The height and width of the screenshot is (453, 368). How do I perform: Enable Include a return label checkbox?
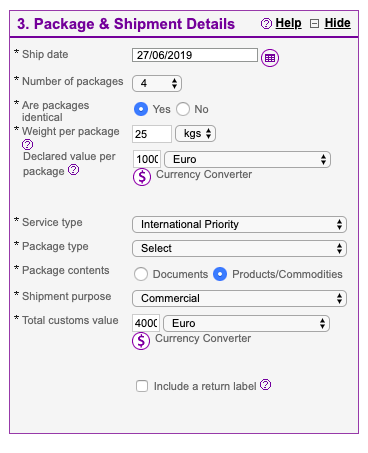142,386
